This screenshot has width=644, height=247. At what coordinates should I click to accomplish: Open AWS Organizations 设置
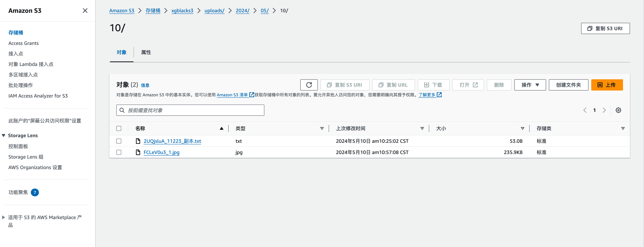(x=35, y=167)
